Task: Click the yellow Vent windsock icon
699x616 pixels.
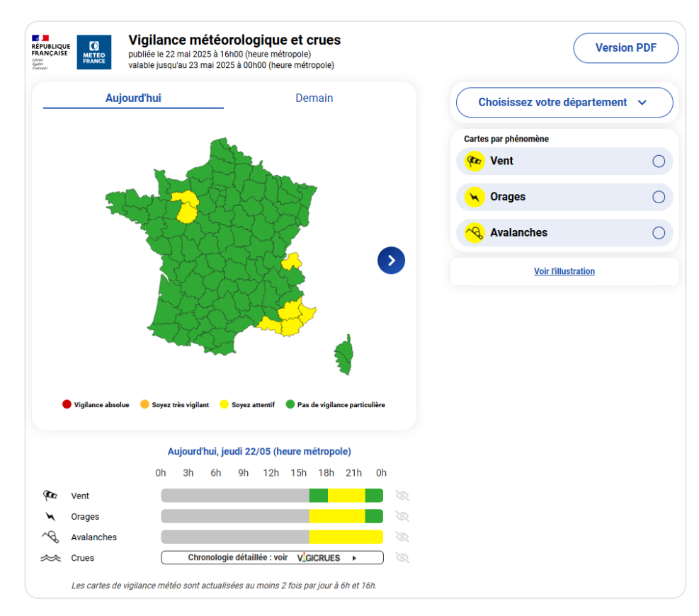Action: coord(474,161)
